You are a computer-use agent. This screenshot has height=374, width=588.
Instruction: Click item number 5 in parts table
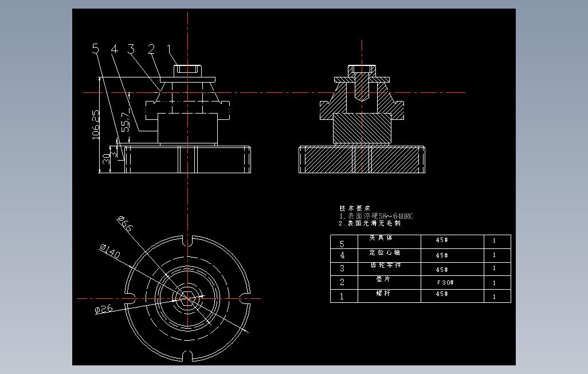pos(342,244)
